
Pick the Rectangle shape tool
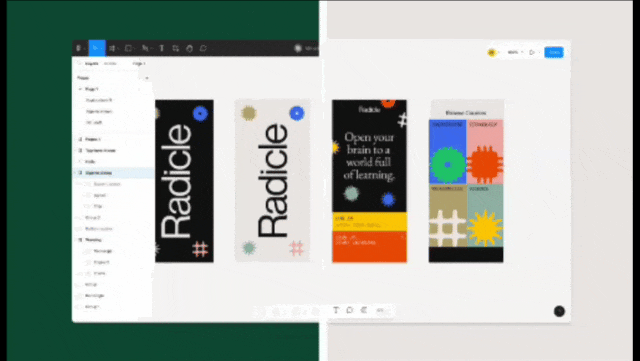tap(128, 48)
